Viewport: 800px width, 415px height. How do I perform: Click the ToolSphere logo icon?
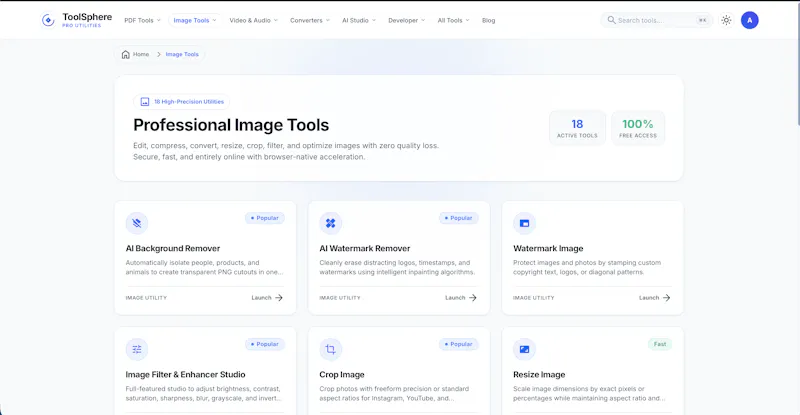[x=48, y=20]
